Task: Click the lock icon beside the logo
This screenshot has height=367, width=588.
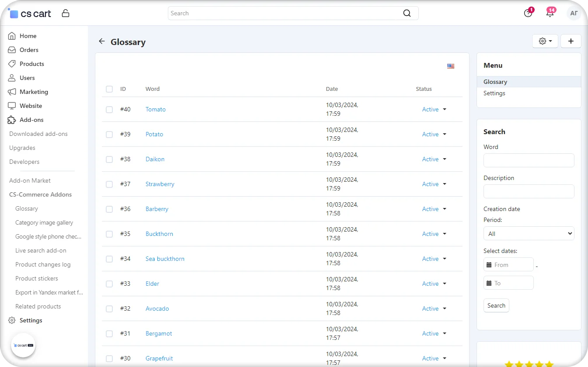Action: coord(66,13)
